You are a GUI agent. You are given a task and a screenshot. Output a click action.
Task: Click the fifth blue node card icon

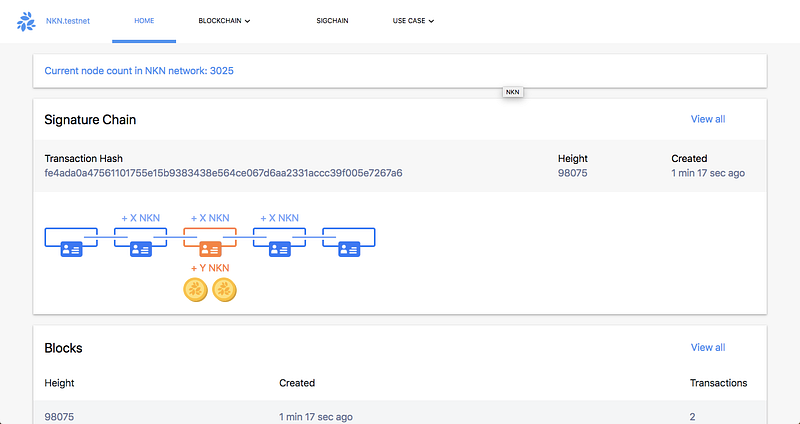349,249
